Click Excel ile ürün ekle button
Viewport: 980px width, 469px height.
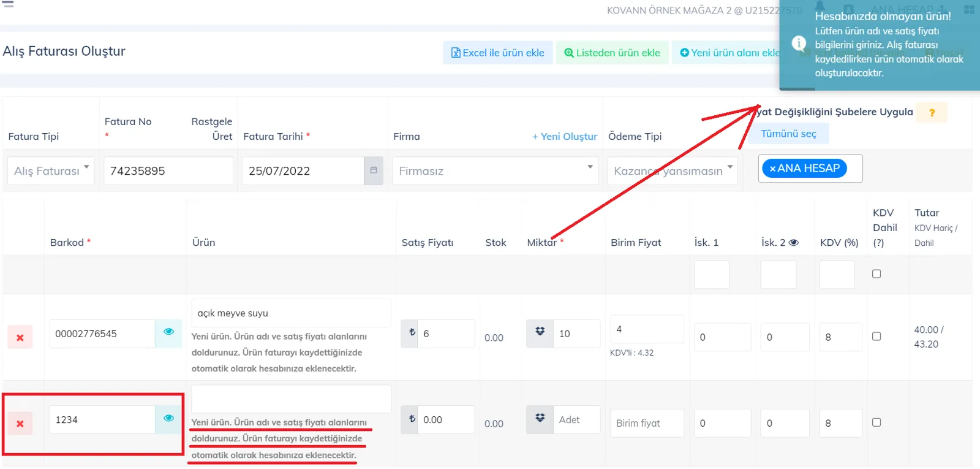(x=498, y=53)
